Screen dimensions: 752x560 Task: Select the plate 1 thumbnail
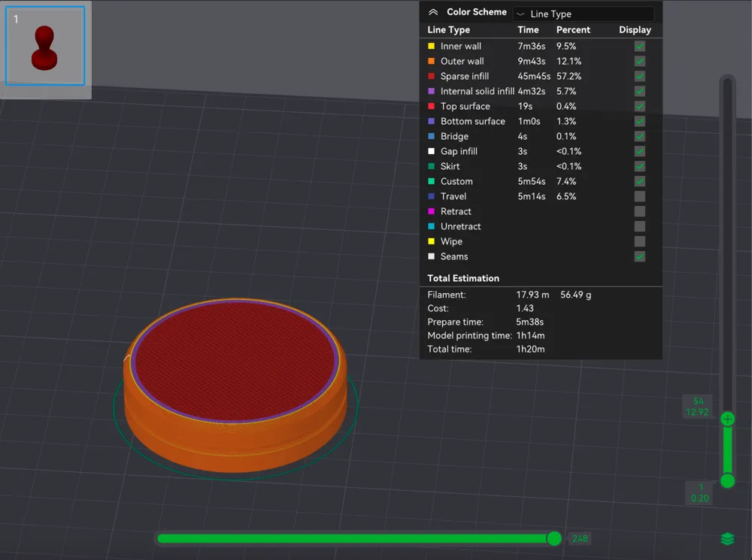pos(45,47)
